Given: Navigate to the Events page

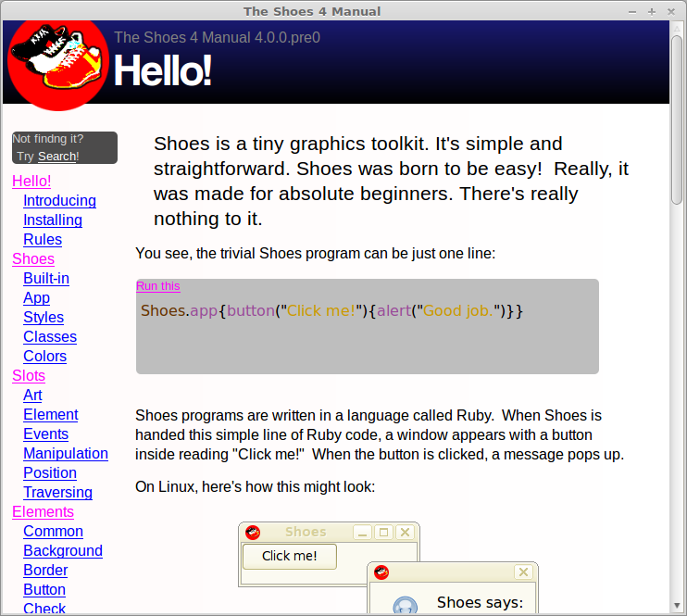Looking at the screenshot, I should [45, 434].
